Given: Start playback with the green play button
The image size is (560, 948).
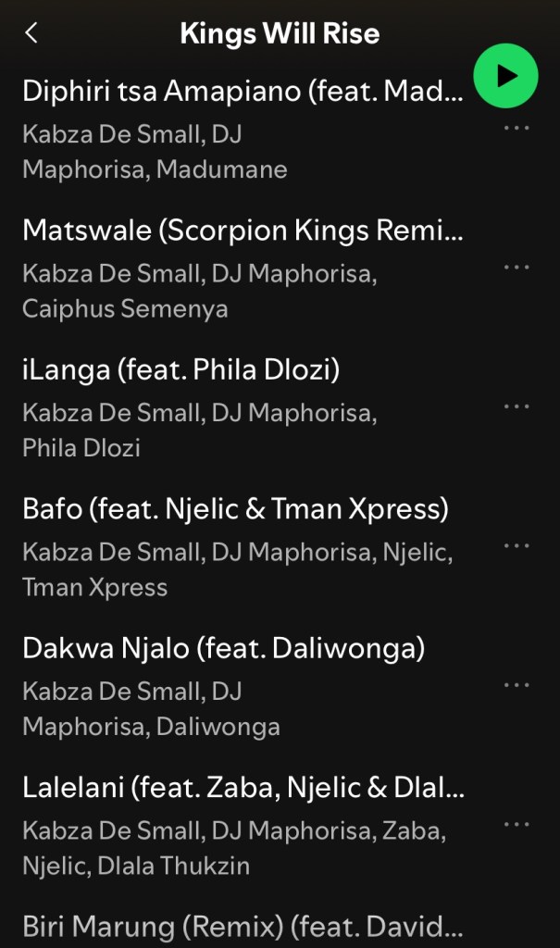Looking at the screenshot, I should [505, 76].
